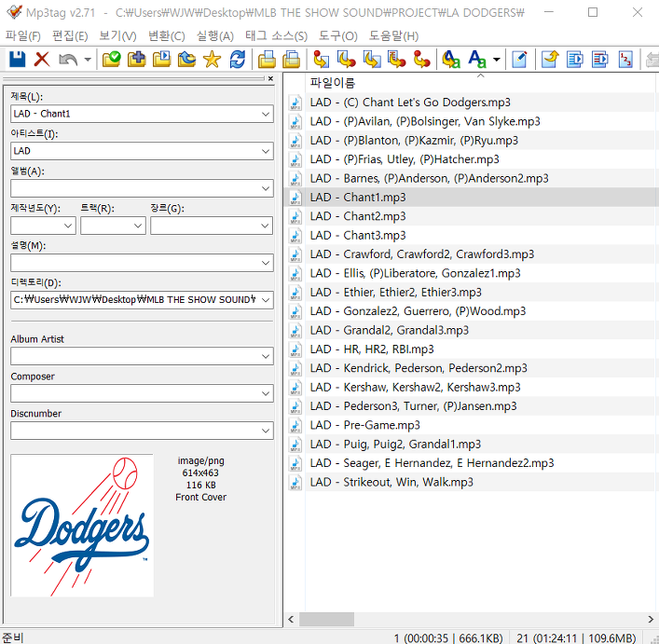
Task: Click the blue Refresh arrows icon
Action: coord(238,60)
